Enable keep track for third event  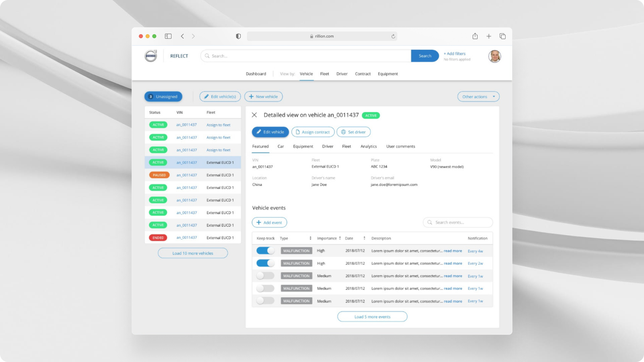click(265, 276)
